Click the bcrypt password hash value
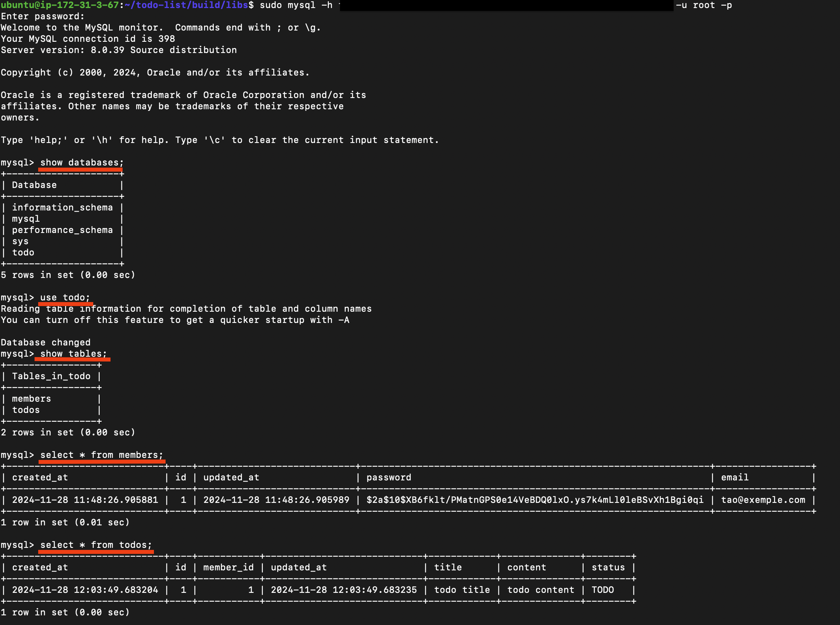The width and height of the screenshot is (840, 625). click(535, 500)
